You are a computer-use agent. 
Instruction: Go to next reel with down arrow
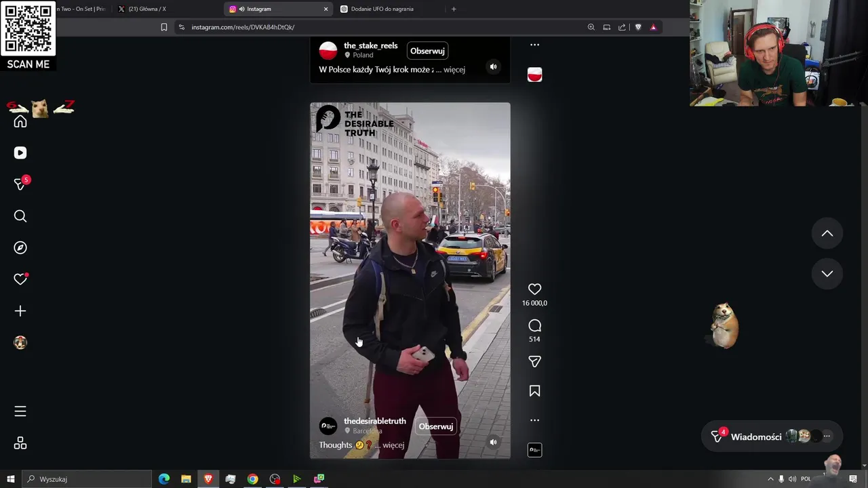(827, 274)
